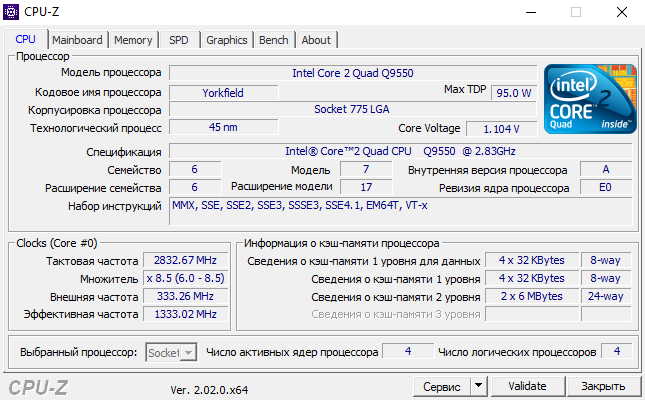Click the logical processors count field
Image resolution: width=645 pixels, height=400 pixels.
point(617,351)
